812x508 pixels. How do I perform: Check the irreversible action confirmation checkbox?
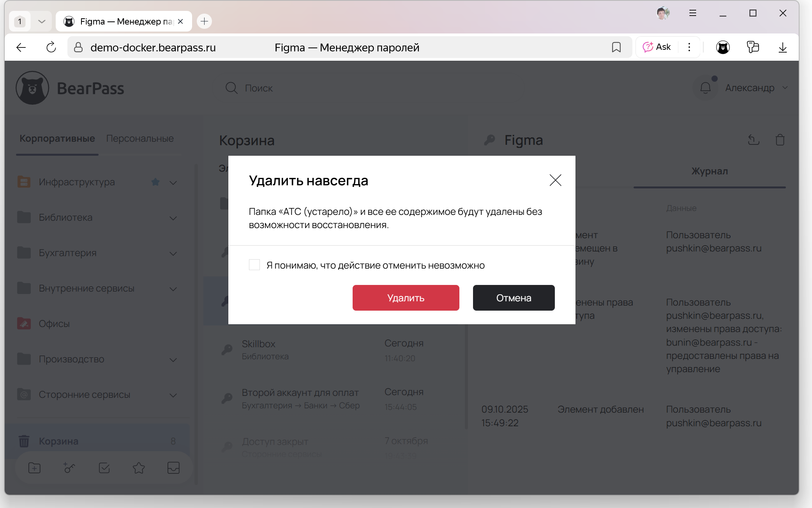click(x=254, y=265)
